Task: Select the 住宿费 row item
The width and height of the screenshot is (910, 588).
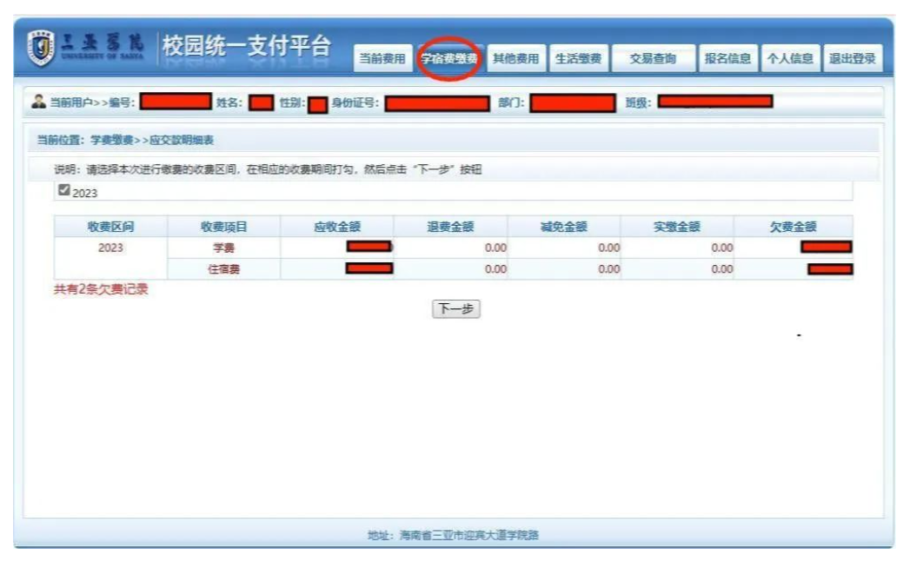Action: [223, 269]
